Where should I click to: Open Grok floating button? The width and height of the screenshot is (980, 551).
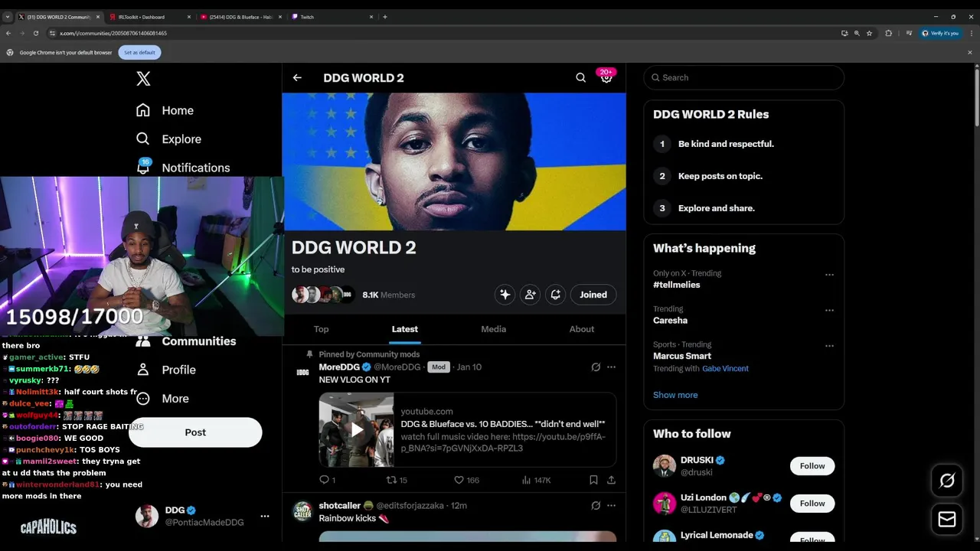pyautogui.click(x=947, y=481)
